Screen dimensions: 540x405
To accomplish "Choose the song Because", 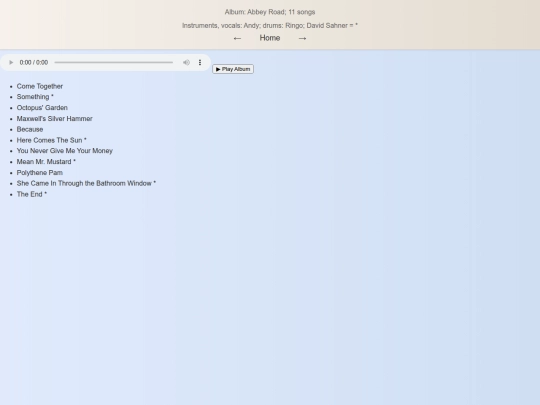I will [x=30, y=129].
